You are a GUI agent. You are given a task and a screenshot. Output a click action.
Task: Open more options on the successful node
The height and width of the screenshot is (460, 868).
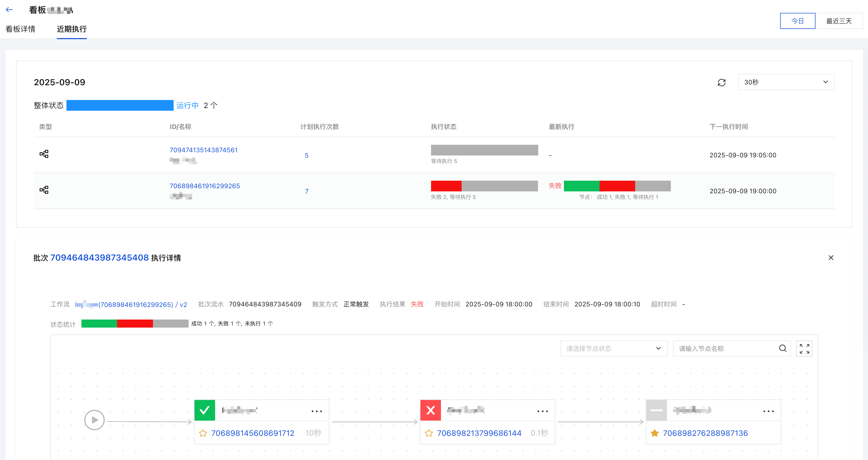pos(317,411)
